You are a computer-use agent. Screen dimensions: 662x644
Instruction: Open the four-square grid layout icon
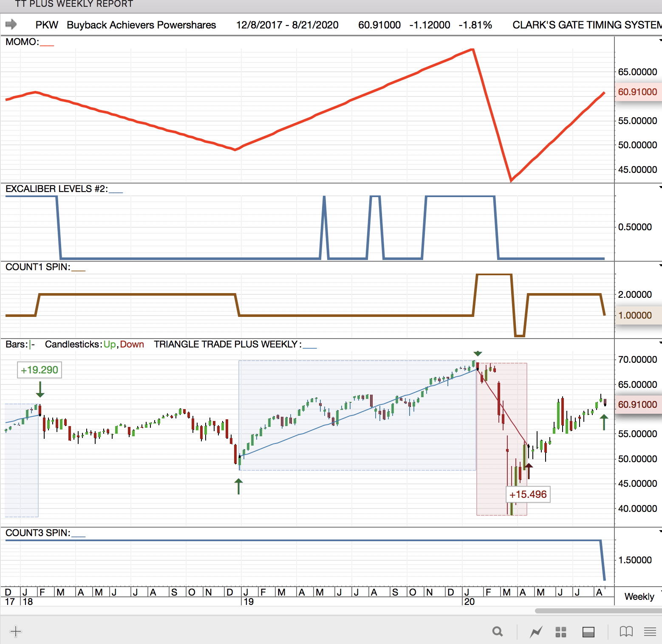coord(561,632)
